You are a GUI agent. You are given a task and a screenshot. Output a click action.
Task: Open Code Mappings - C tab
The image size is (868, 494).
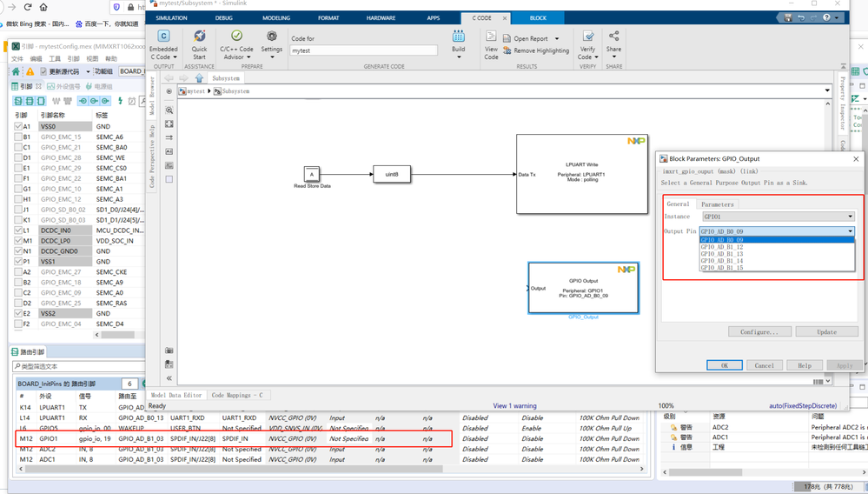coord(237,396)
